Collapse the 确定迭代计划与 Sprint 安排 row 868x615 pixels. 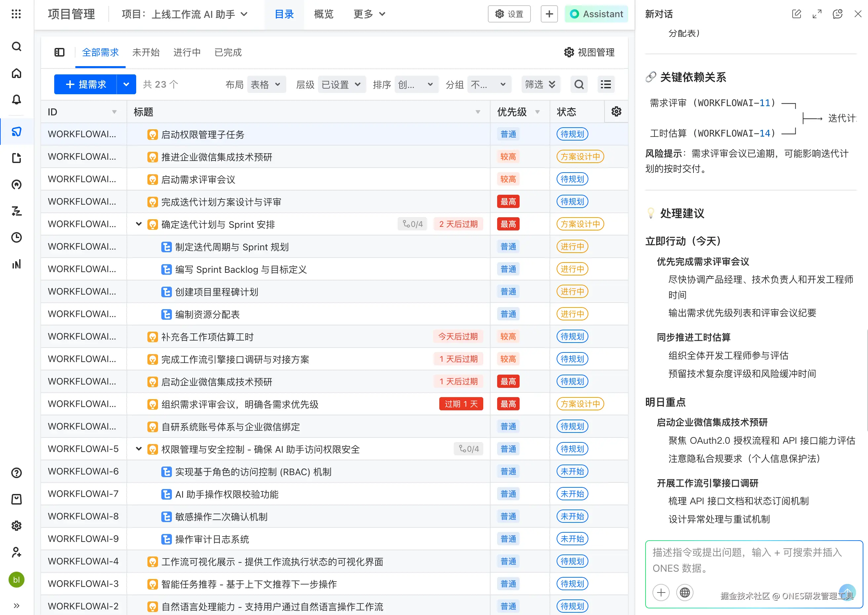138,224
